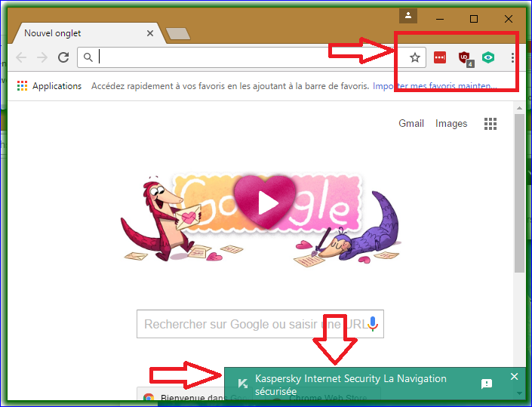This screenshot has width=532, height=407.
Task: Click the scrollbar up arrow
Action: (x=519, y=108)
